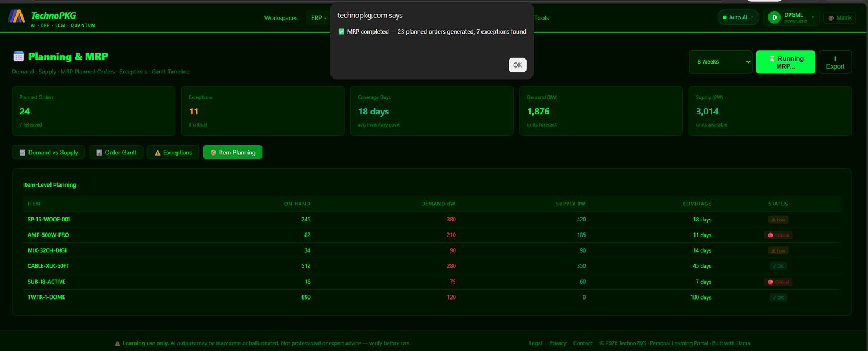Open the TechnoPKG logo home link

point(52,19)
